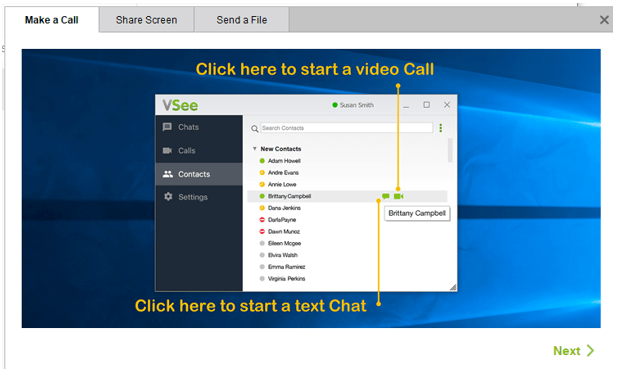The height and width of the screenshot is (376, 621).
Task: Click the VSee logo
Action: 180,105
